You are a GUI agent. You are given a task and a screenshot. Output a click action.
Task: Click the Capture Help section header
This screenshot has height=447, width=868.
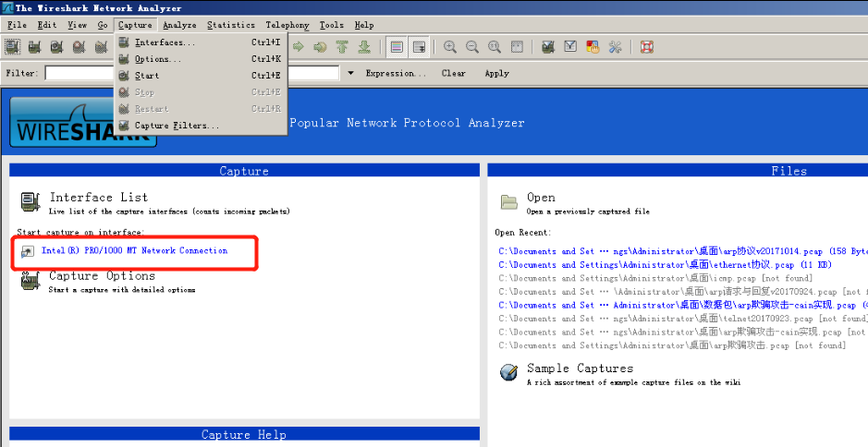pos(244,434)
